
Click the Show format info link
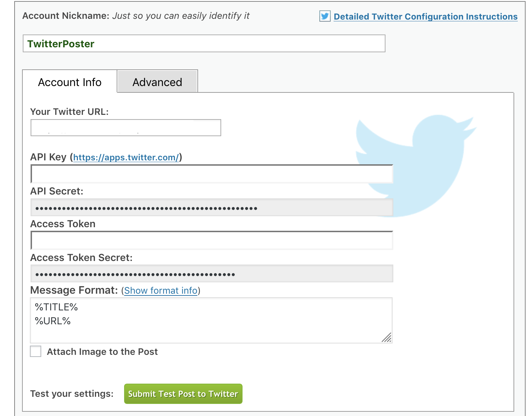[x=161, y=291]
